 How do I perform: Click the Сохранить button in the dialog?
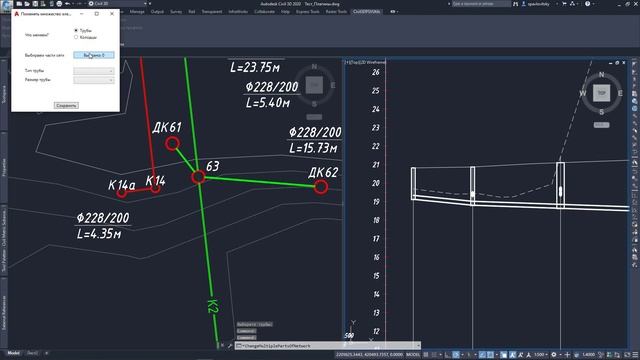(66, 105)
